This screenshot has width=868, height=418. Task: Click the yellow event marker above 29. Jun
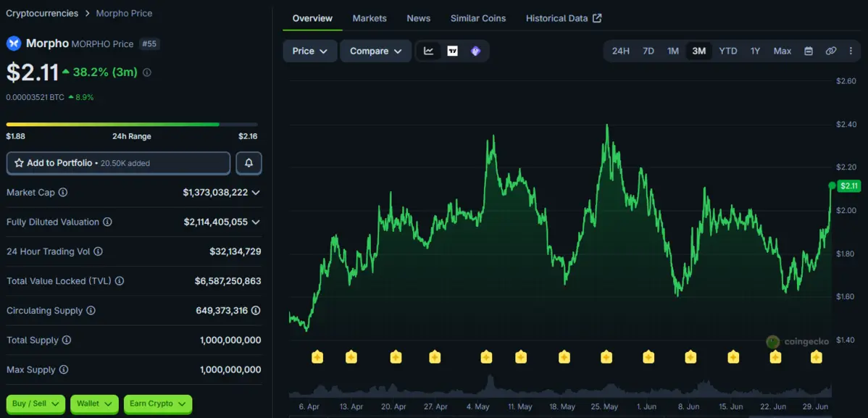817,357
